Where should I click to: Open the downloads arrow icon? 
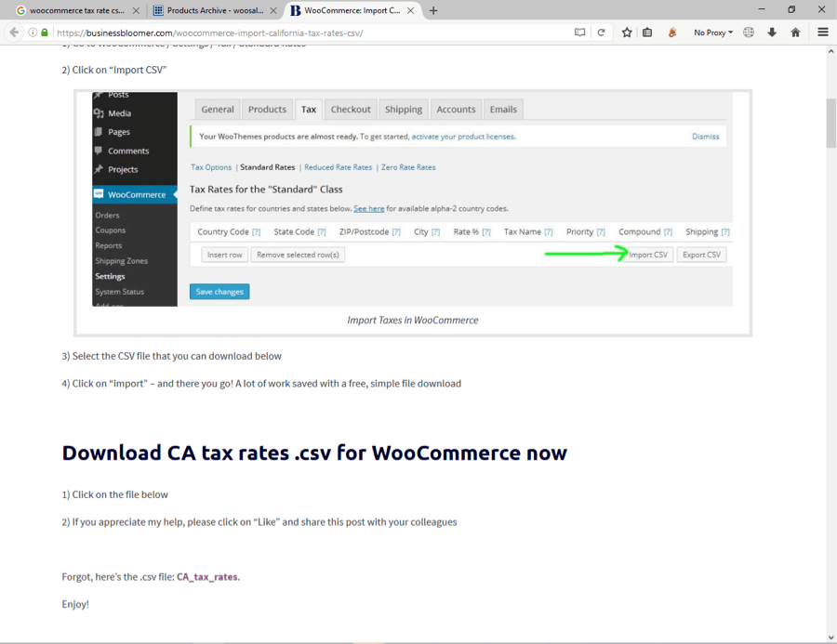[x=772, y=33]
